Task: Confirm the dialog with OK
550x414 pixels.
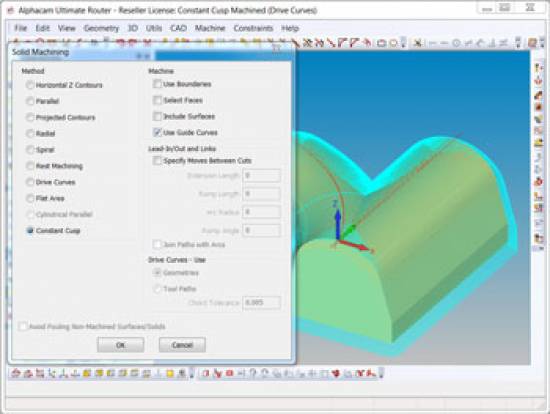Action: point(121,345)
